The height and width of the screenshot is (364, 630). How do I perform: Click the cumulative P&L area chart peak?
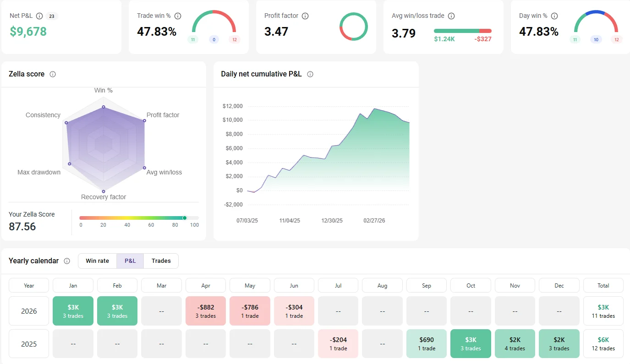(375, 109)
